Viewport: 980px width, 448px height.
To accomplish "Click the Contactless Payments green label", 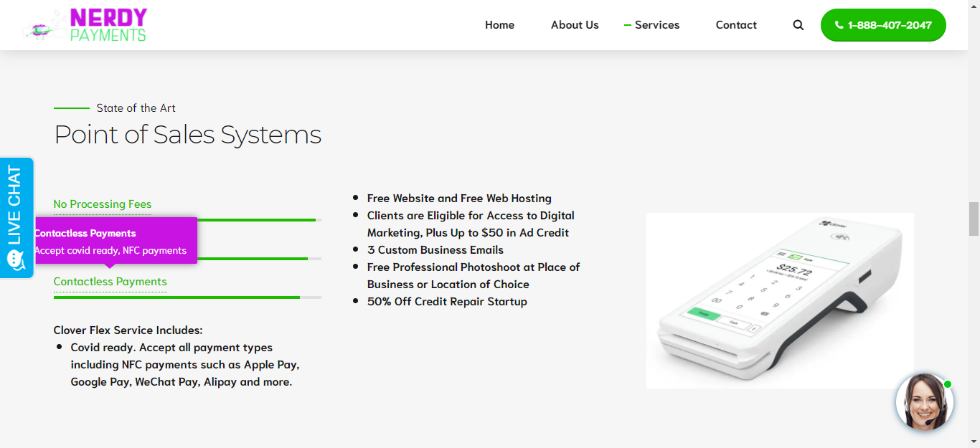I will tap(110, 282).
